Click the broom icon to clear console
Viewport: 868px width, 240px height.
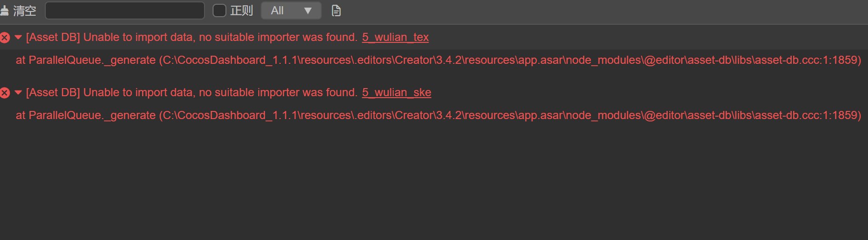(4, 10)
